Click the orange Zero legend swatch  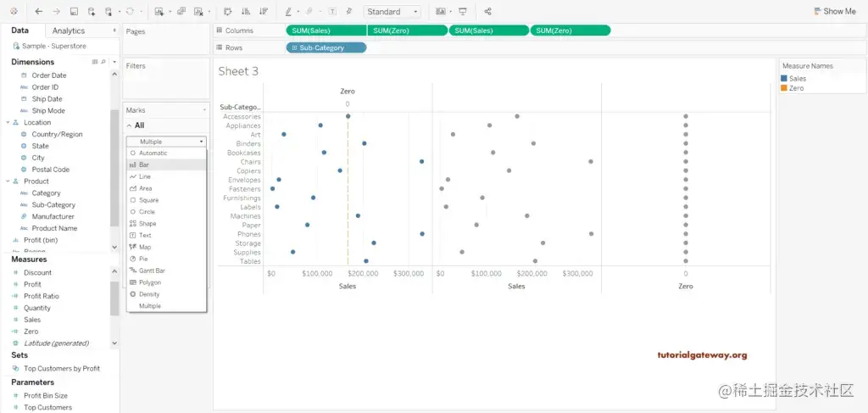784,88
